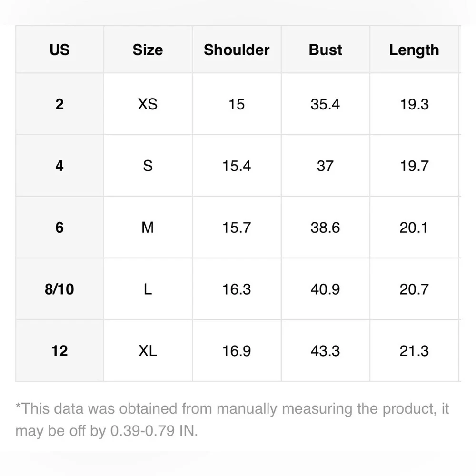The width and height of the screenshot is (476, 476).
Task: Click the US column header
Action: [x=59, y=50]
